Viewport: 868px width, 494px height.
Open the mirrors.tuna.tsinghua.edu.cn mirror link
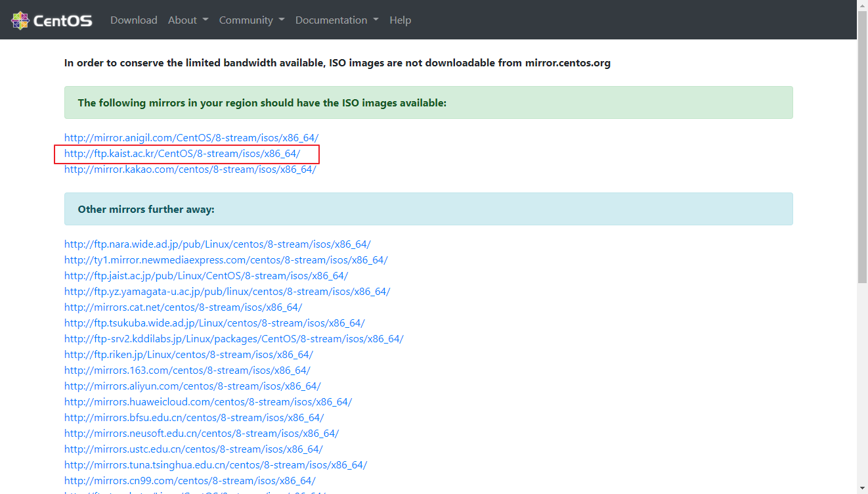tap(215, 465)
